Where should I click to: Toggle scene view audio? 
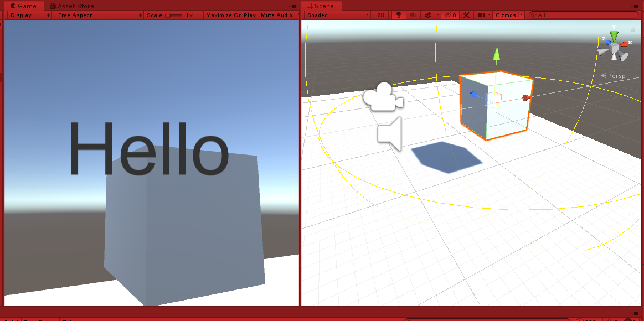(412, 15)
